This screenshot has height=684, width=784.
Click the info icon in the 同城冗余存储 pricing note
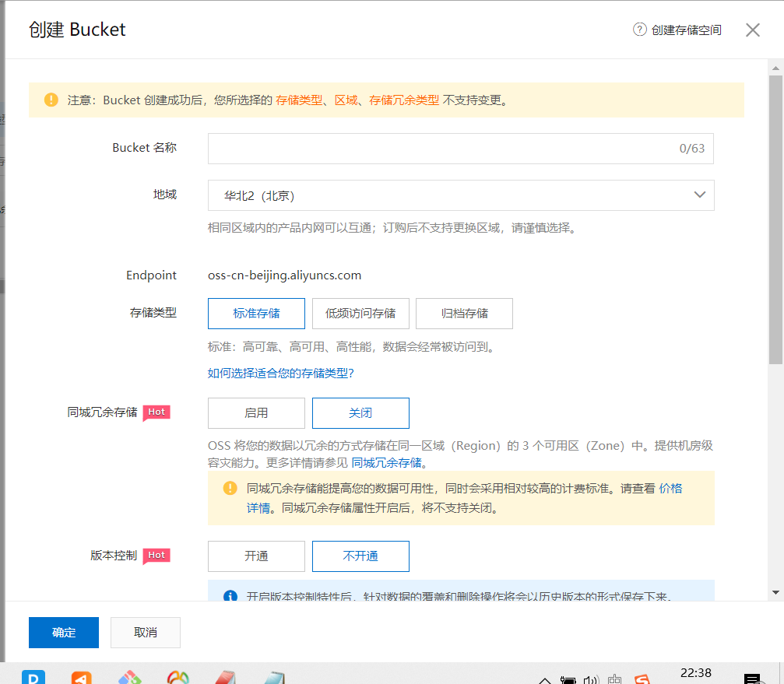point(230,487)
